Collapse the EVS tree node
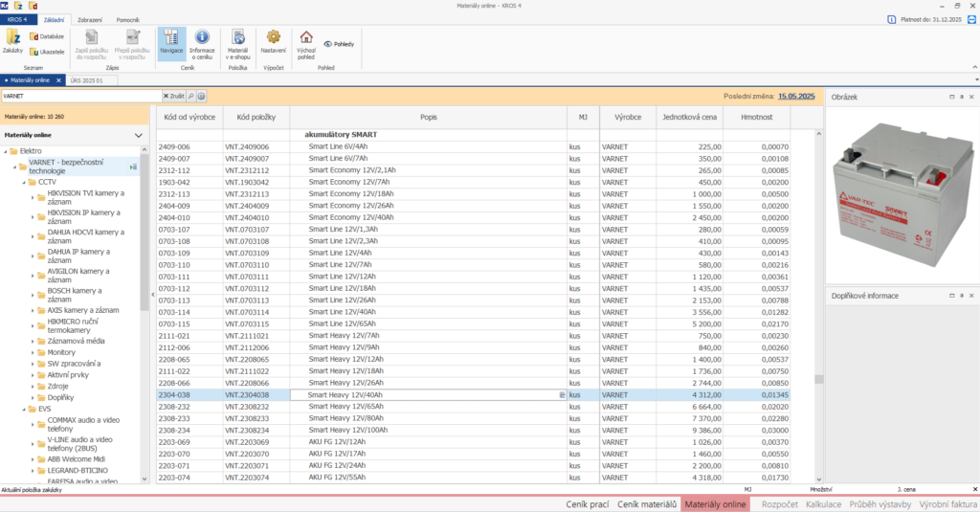The image size is (980, 512). [x=24, y=410]
